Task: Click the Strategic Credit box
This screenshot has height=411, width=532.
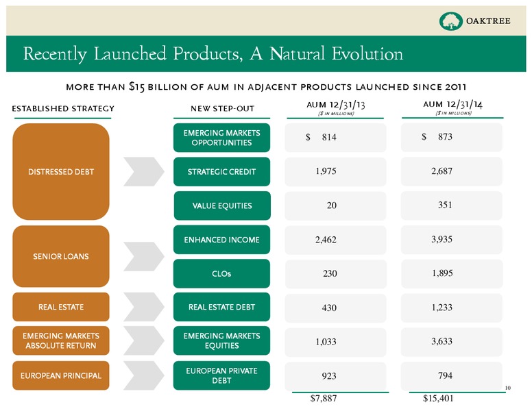Action: click(x=222, y=171)
